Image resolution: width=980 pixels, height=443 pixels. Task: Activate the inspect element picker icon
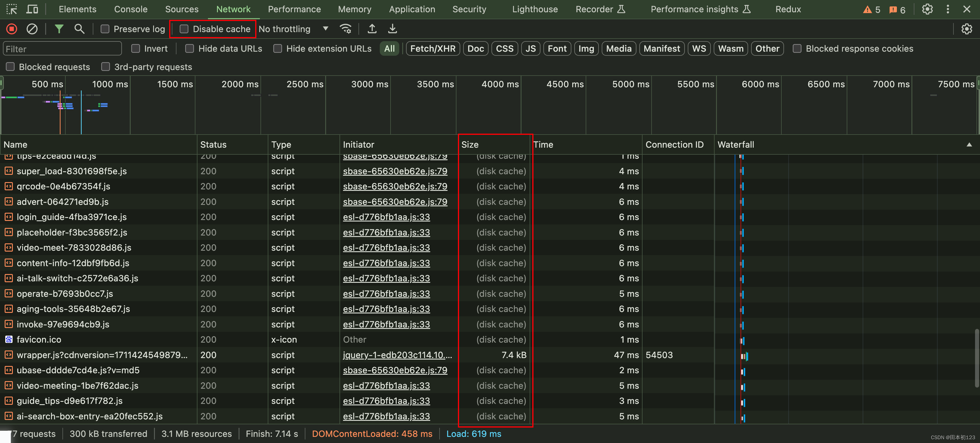[x=12, y=9]
